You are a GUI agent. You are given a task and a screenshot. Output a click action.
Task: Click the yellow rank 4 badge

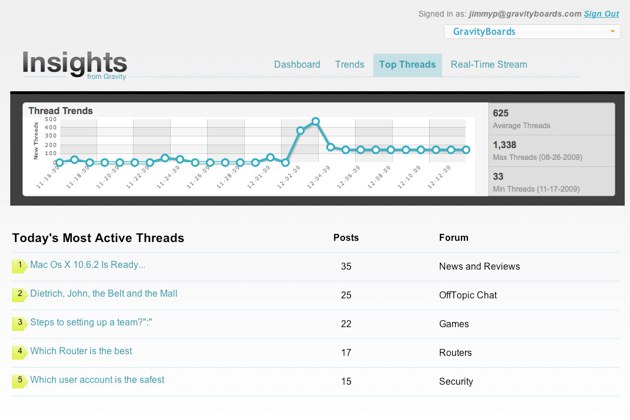(x=19, y=352)
